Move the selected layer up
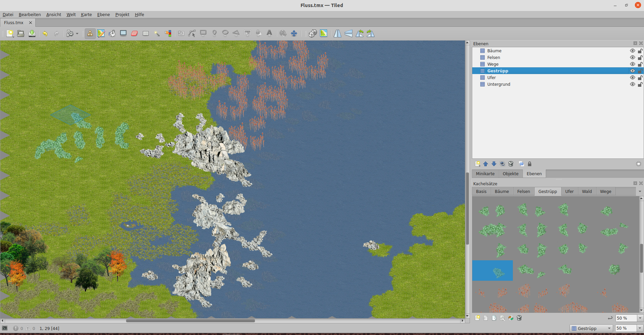The width and height of the screenshot is (644, 335). pyautogui.click(x=486, y=164)
